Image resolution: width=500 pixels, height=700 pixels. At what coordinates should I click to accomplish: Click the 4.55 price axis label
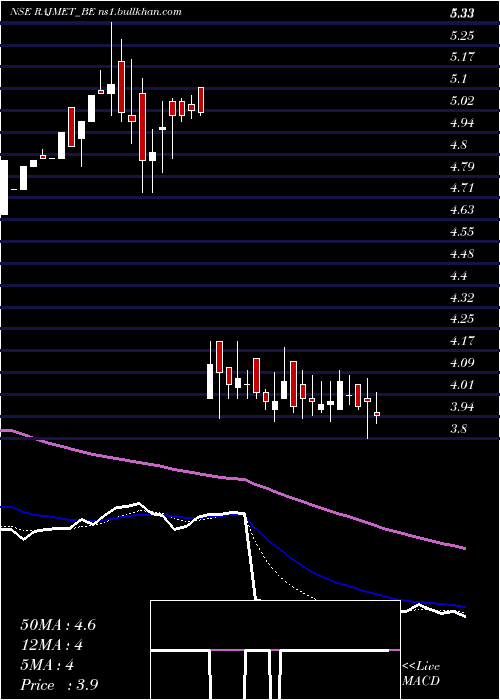[x=462, y=232]
